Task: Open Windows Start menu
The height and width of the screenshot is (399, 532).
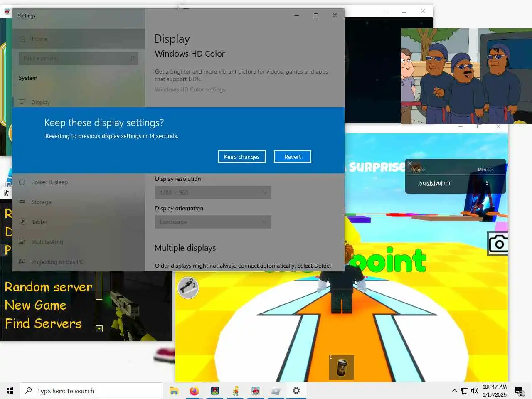Action: point(10,391)
